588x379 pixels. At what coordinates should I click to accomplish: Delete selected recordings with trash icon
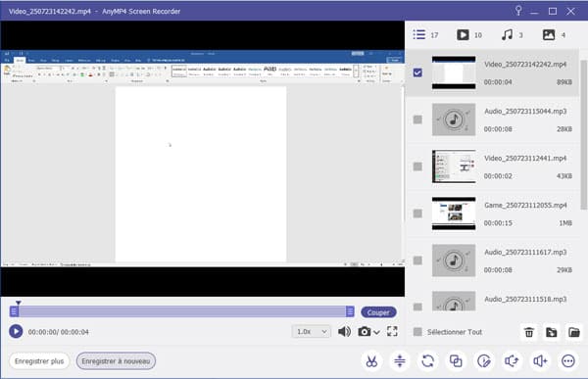529,332
